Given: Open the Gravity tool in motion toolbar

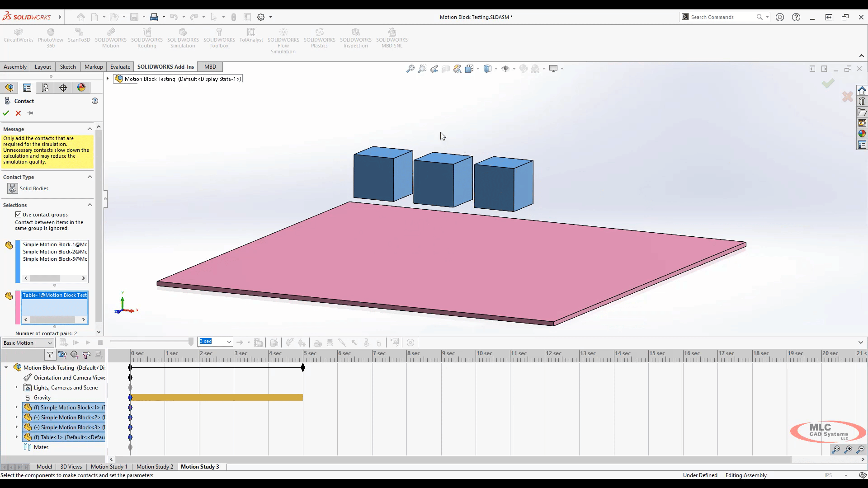Looking at the screenshot, I should click(379, 343).
